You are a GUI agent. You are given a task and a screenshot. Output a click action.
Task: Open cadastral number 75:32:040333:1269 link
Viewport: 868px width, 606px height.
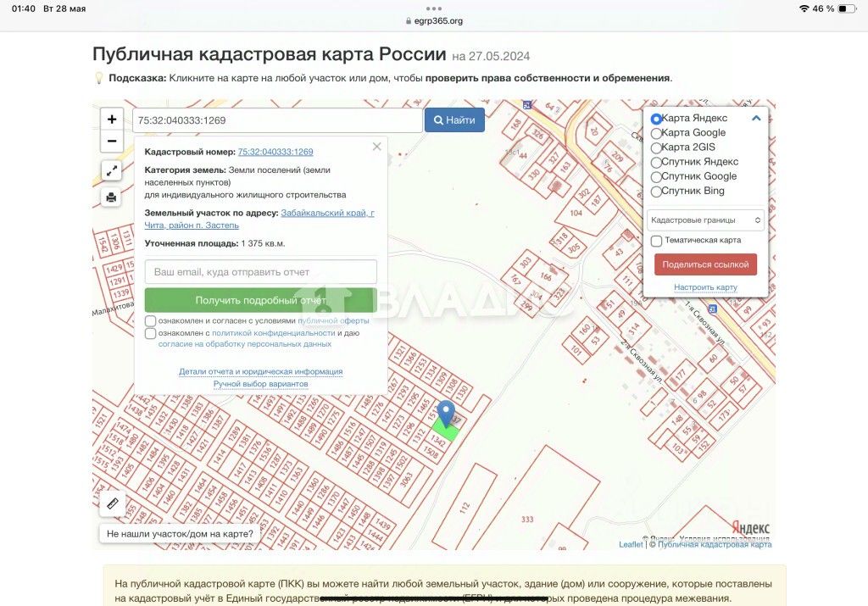[275, 152]
